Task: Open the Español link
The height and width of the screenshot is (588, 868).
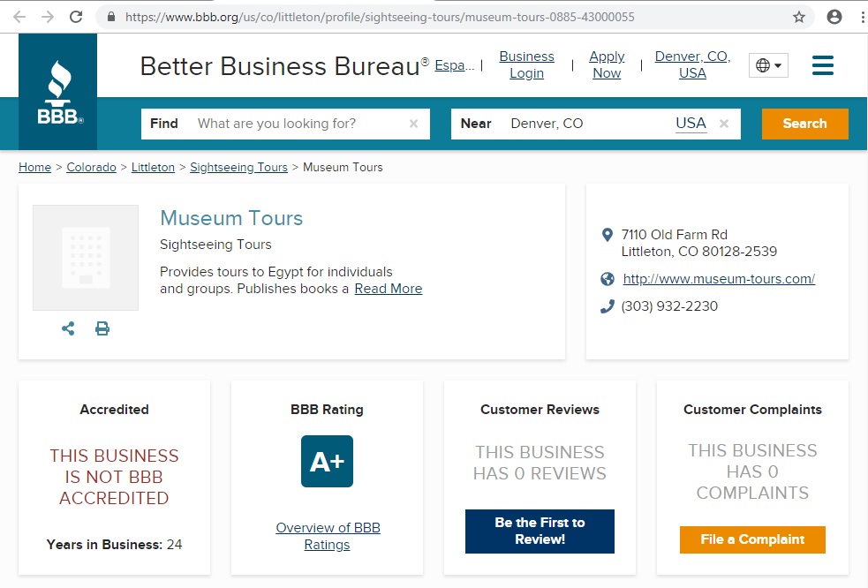Action: [x=455, y=65]
